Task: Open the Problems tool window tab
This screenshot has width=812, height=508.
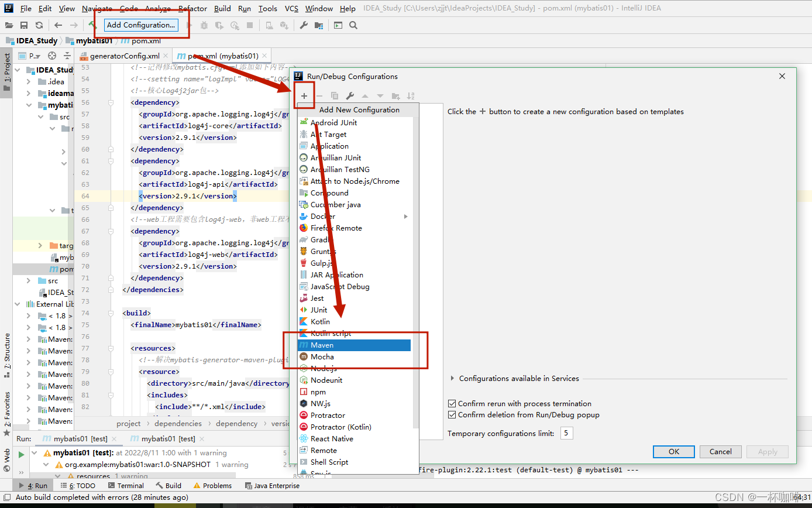Action: point(213,486)
